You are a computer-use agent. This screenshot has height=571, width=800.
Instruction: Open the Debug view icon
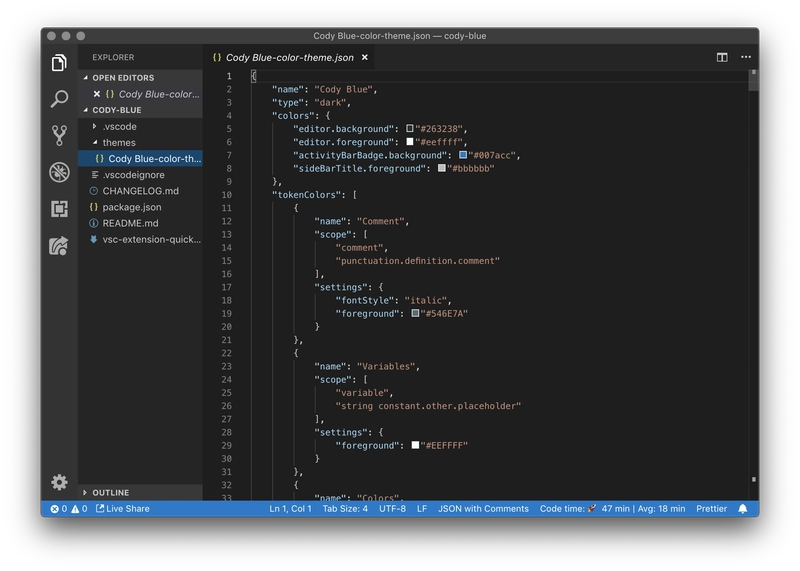click(59, 172)
